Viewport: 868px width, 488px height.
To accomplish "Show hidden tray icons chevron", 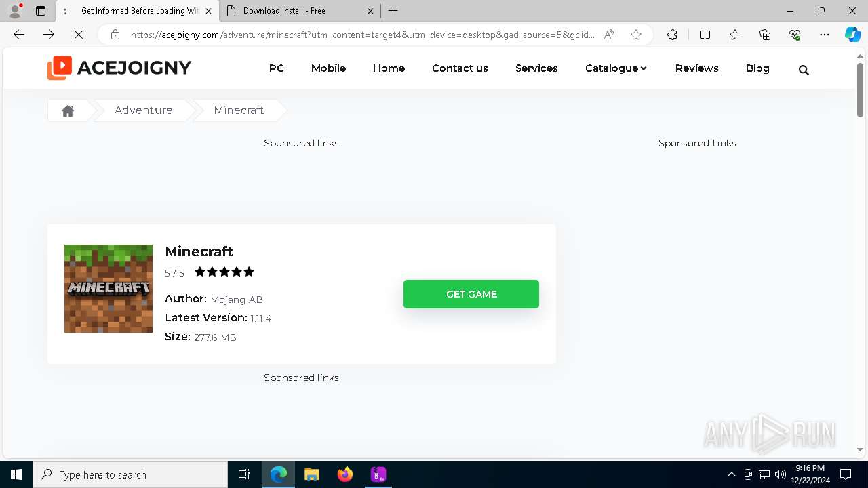I will click(731, 474).
